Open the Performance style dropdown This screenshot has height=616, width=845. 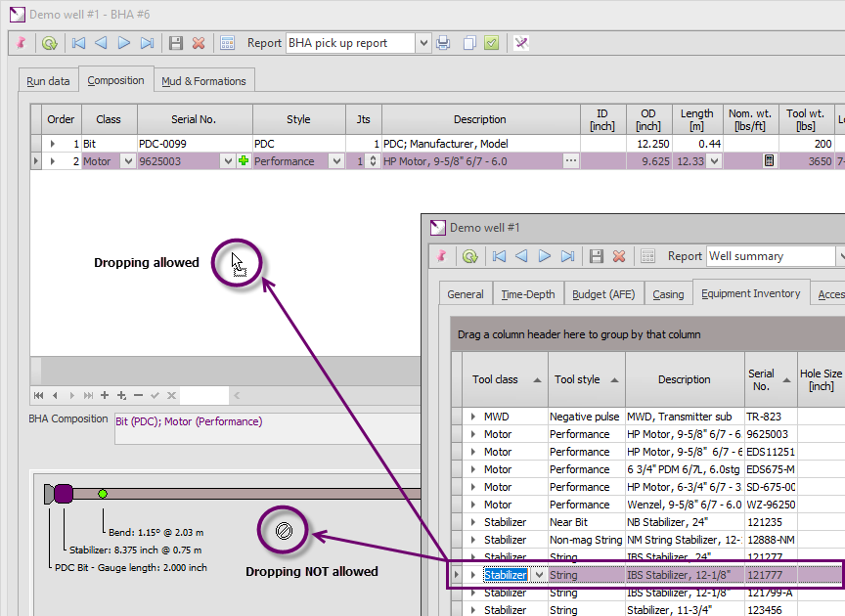[x=335, y=161]
